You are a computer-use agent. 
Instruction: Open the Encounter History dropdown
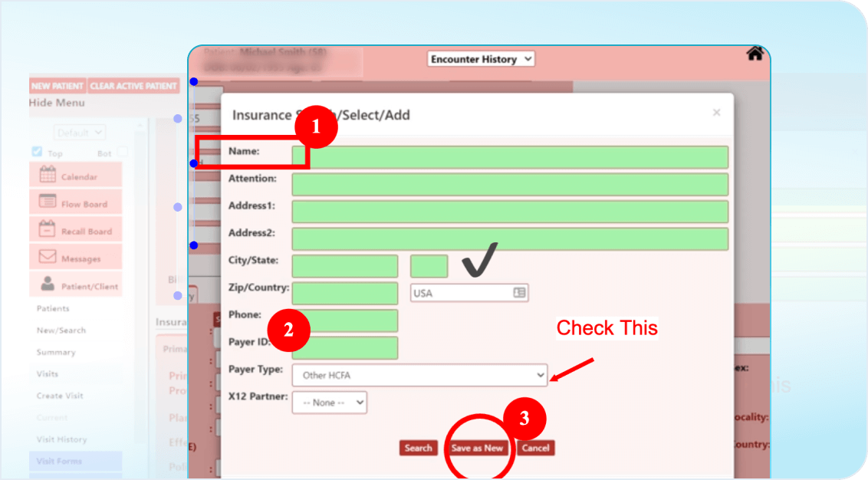tap(481, 59)
